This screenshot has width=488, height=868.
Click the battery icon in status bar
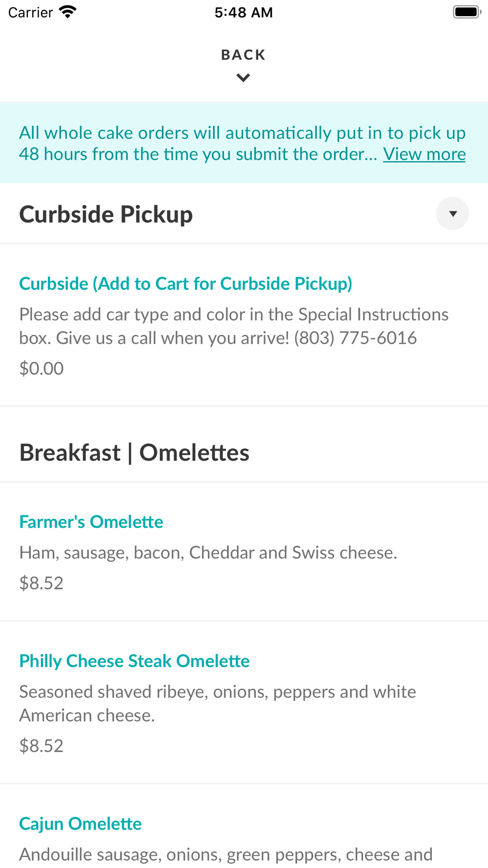tap(466, 12)
